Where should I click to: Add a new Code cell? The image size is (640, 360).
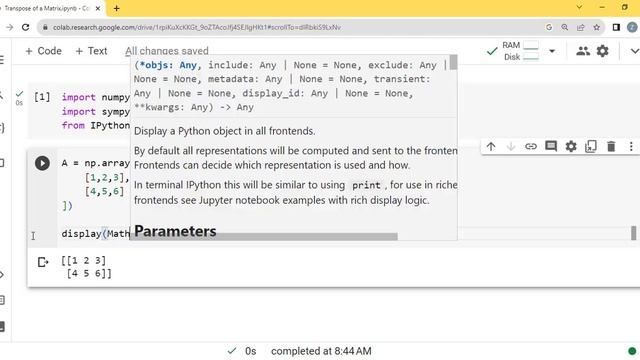point(43,51)
